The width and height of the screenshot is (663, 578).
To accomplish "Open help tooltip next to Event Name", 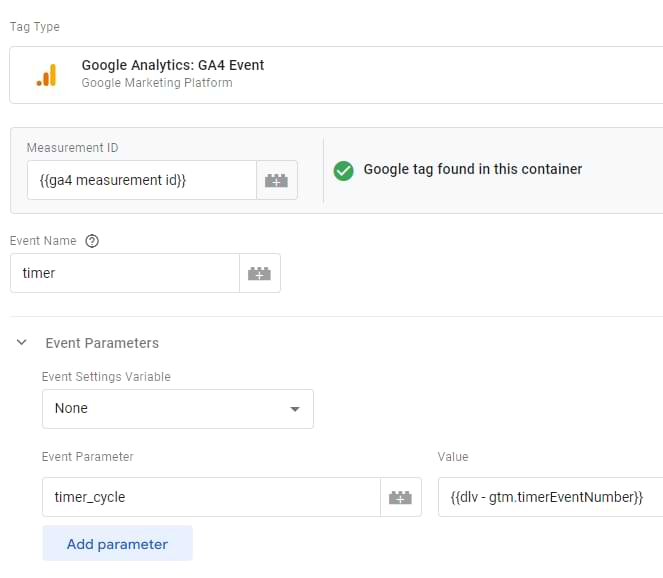I will click(x=93, y=241).
